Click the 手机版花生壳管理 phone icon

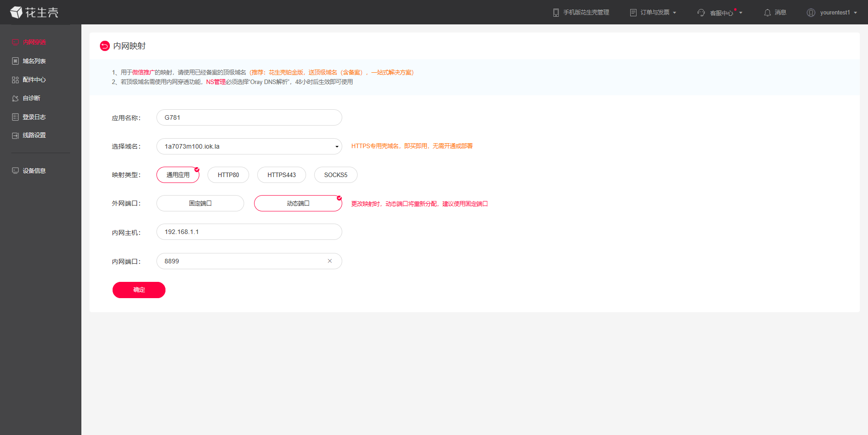coord(556,13)
